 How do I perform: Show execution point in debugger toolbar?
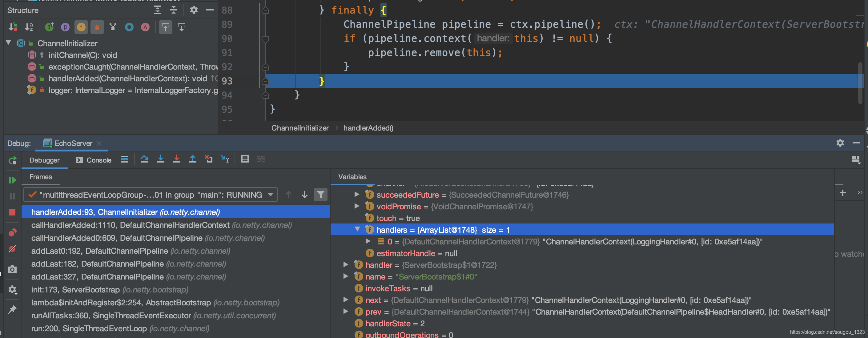pos(124,159)
